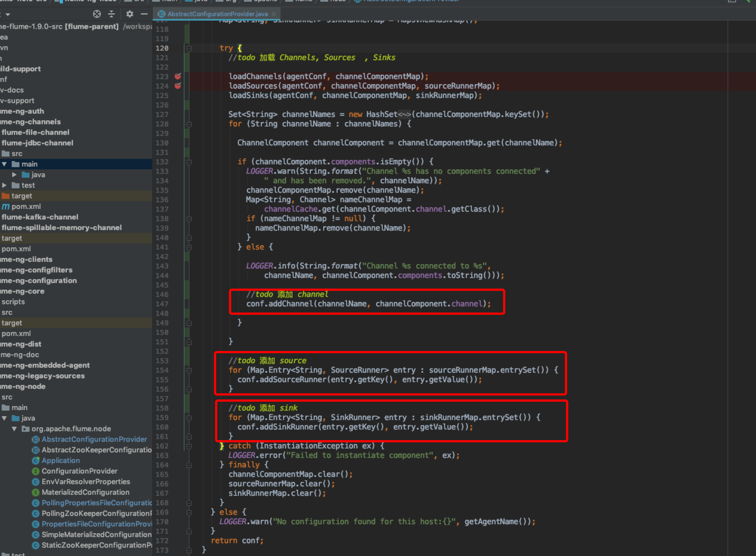Toggle the bookmark on line 123
The image size is (756, 556).
[x=178, y=77]
